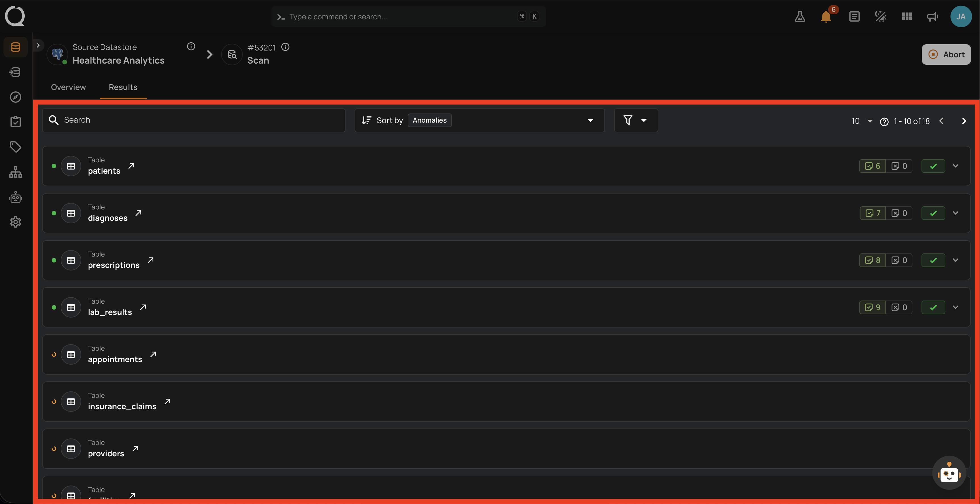Open the Sort by Anomalies dropdown

479,120
